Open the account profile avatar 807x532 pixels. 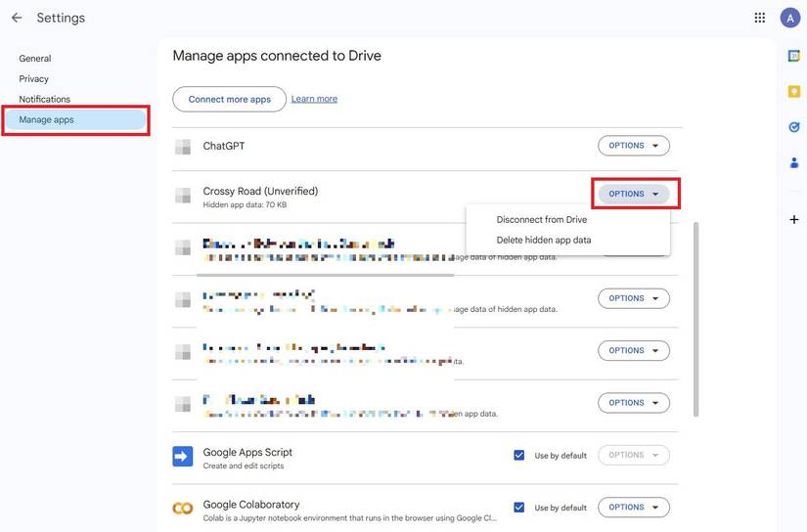[x=789, y=18]
